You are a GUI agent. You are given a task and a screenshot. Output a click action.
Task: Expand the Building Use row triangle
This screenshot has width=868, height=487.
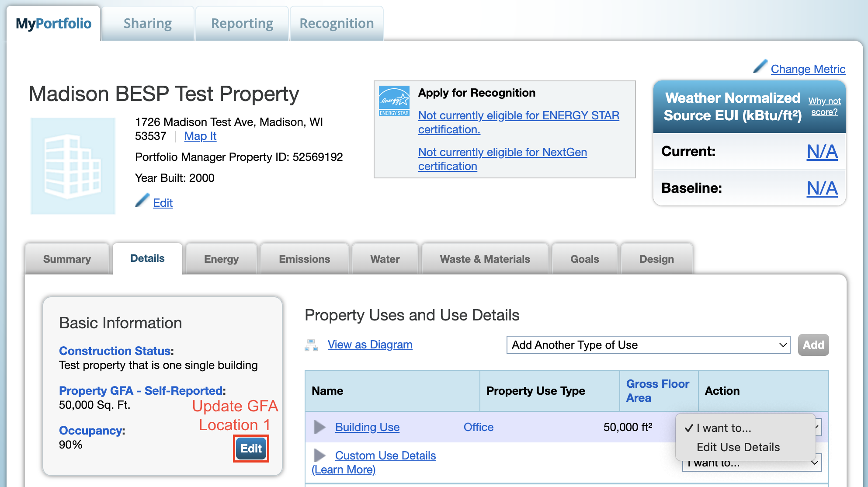pyautogui.click(x=320, y=427)
